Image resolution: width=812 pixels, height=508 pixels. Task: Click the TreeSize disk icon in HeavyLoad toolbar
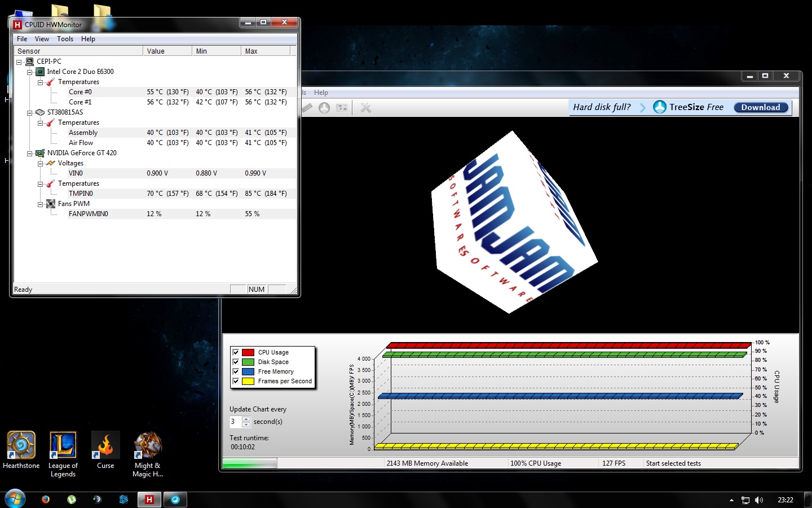click(x=324, y=108)
